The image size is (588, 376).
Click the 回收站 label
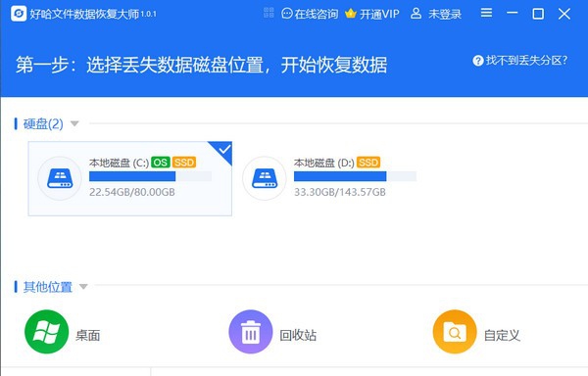click(x=298, y=335)
